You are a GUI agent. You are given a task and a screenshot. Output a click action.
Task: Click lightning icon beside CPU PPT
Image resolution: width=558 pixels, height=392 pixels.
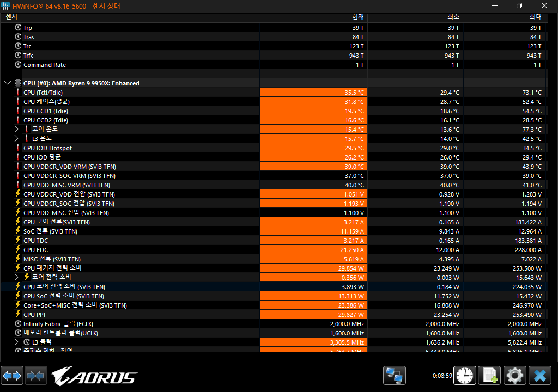click(x=18, y=314)
